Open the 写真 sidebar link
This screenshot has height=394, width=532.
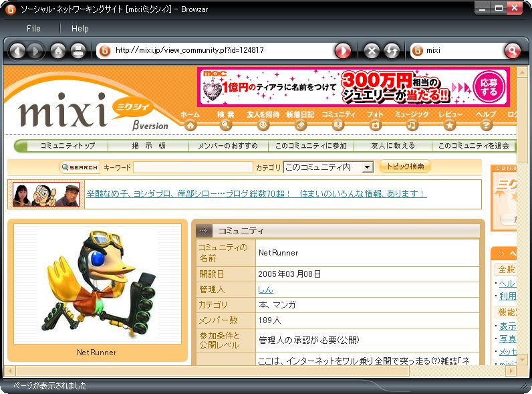click(507, 339)
